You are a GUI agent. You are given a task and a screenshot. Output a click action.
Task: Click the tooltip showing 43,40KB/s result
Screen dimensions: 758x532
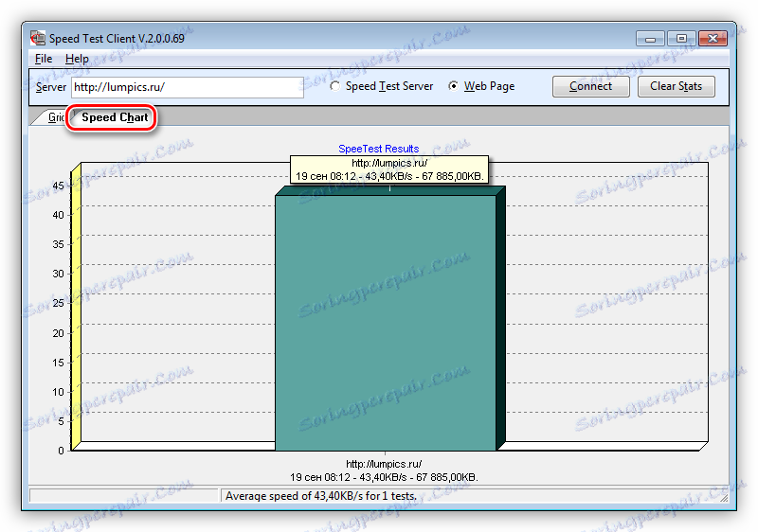tap(389, 169)
